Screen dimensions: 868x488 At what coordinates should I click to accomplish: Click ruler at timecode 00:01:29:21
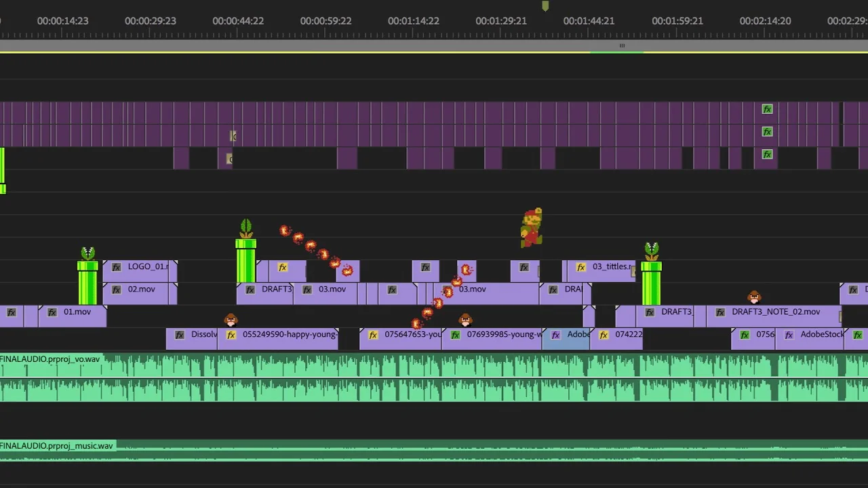pos(501,21)
